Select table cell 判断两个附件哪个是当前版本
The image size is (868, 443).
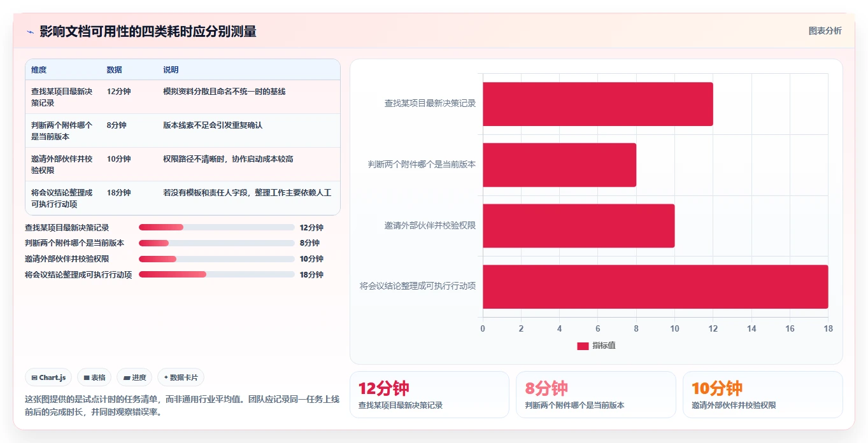click(62, 130)
